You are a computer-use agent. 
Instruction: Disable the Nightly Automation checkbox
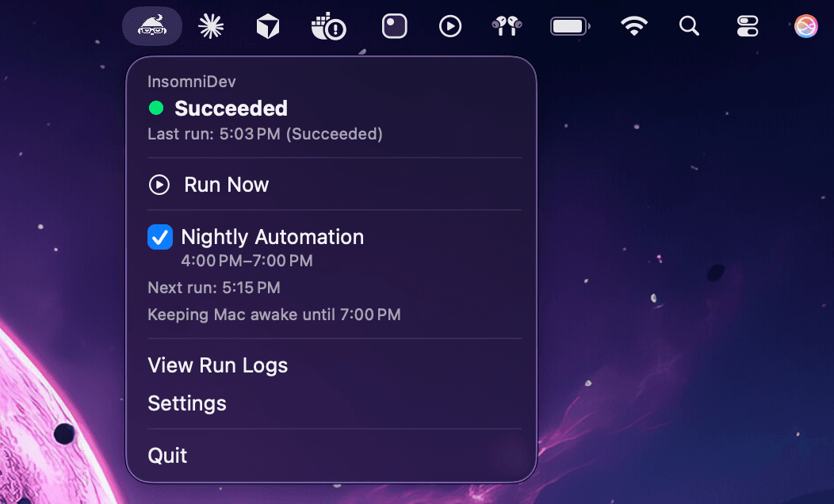(x=159, y=236)
